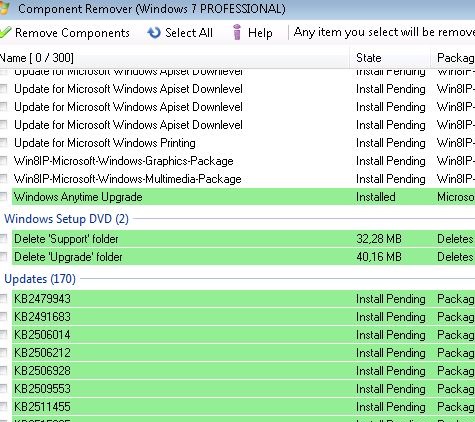Click the Component Remover window title text
Image resolution: width=475 pixels, height=422 pixels.
point(152,9)
